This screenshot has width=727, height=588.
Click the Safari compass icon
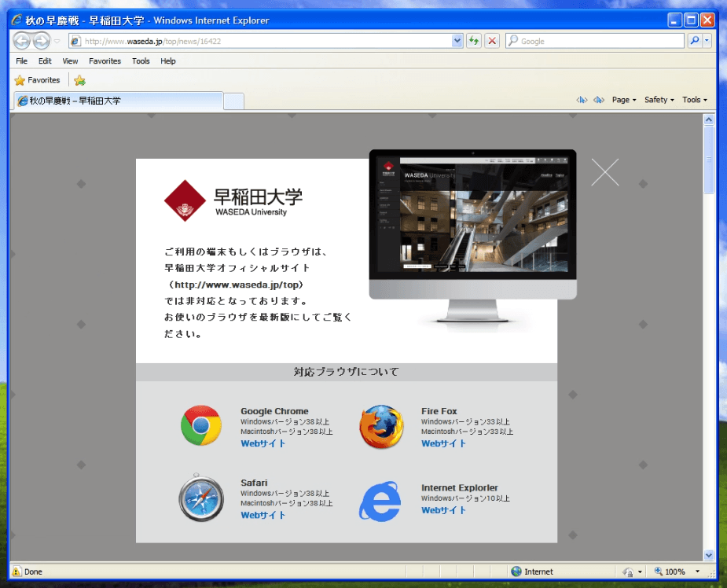pos(200,498)
